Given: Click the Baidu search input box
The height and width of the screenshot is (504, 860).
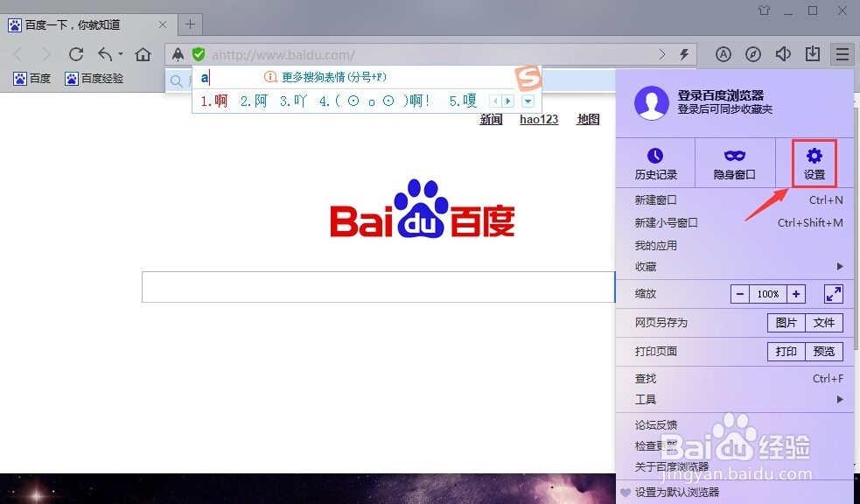Looking at the screenshot, I should [379, 287].
